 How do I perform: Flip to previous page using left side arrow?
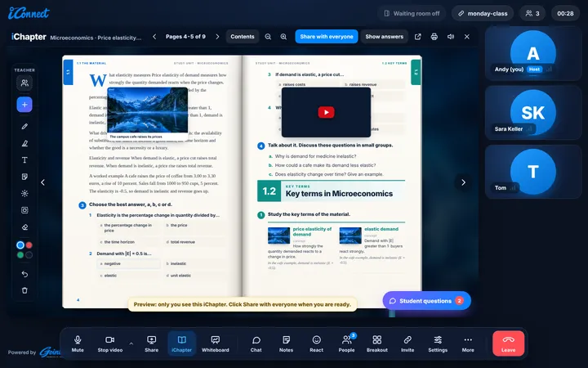point(42,182)
